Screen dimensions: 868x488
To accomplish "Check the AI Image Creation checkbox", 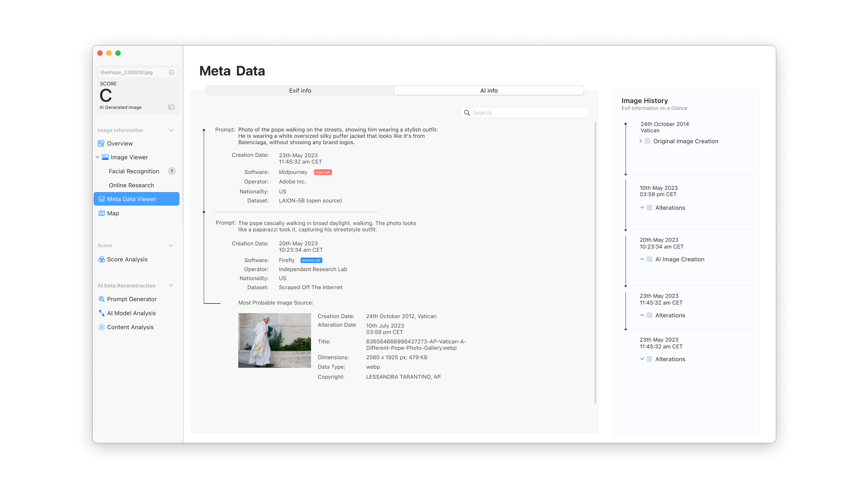I will (649, 259).
